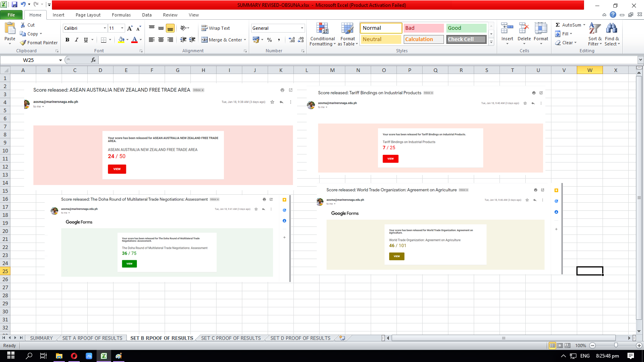Click the Paste clipboard icon

(x=10, y=28)
